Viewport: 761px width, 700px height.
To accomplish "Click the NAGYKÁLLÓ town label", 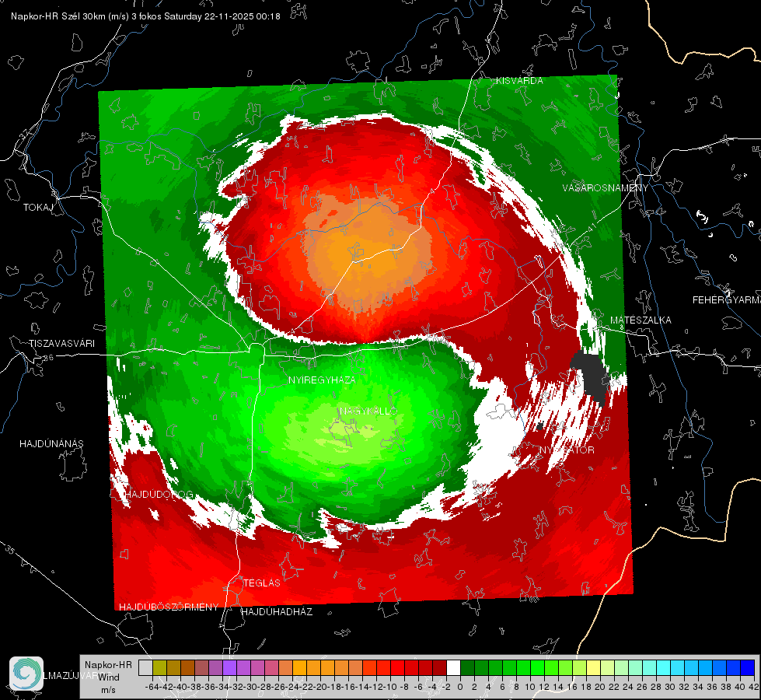I will click(x=368, y=411).
